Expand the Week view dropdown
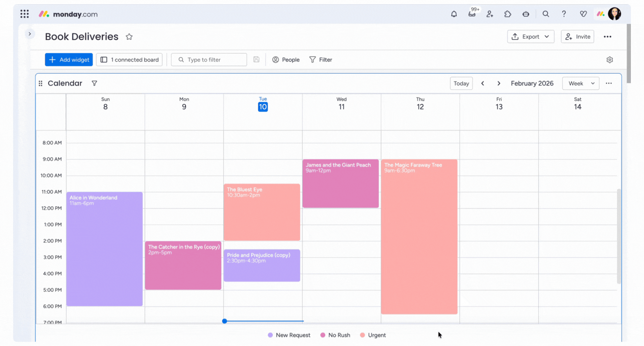The image size is (644, 346). coord(581,83)
